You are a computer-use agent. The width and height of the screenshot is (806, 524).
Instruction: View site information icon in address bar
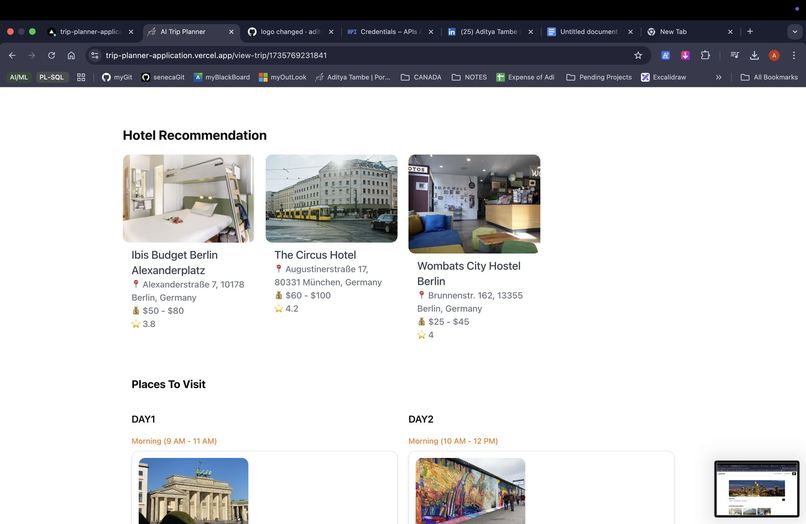[94, 56]
